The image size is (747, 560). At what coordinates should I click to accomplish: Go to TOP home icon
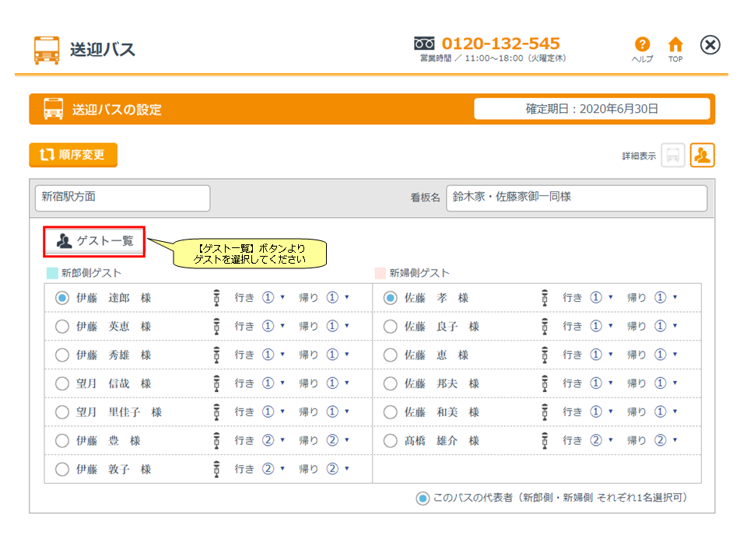675,46
